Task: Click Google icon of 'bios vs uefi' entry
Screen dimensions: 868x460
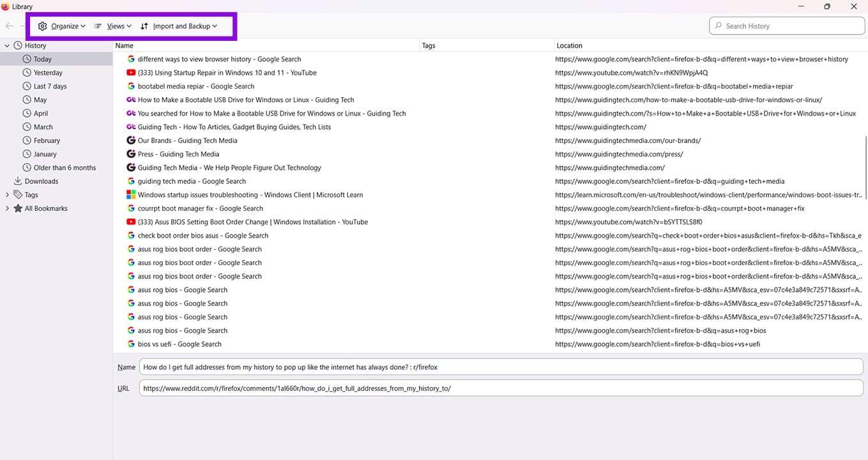Action: [x=131, y=344]
